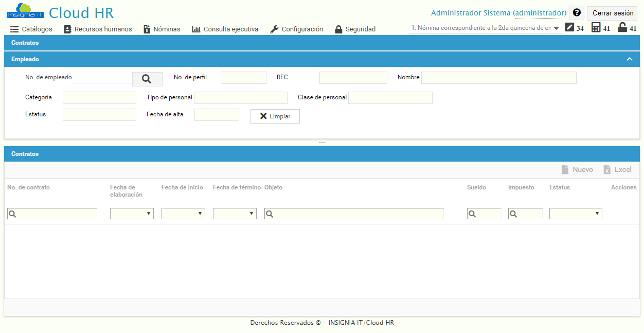Collapse the Empleado panel
The width and height of the screenshot is (644, 333).
[630, 59]
